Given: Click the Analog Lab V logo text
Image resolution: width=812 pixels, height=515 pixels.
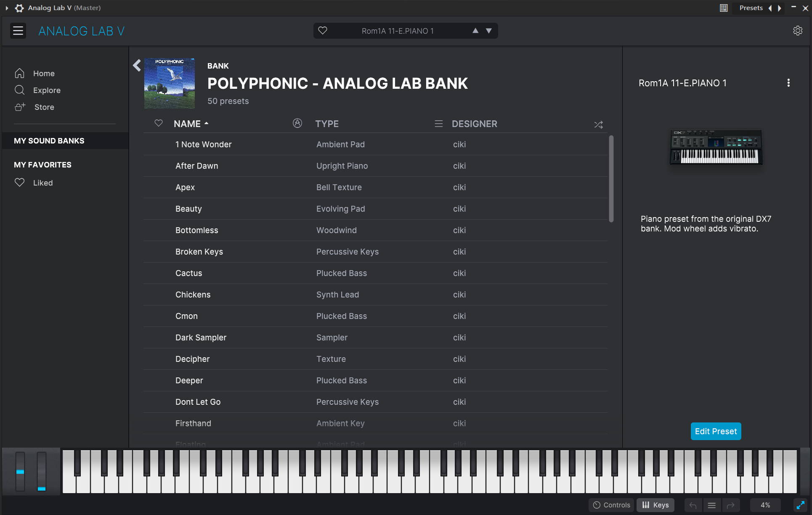Looking at the screenshot, I should pyautogui.click(x=82, y=31).
